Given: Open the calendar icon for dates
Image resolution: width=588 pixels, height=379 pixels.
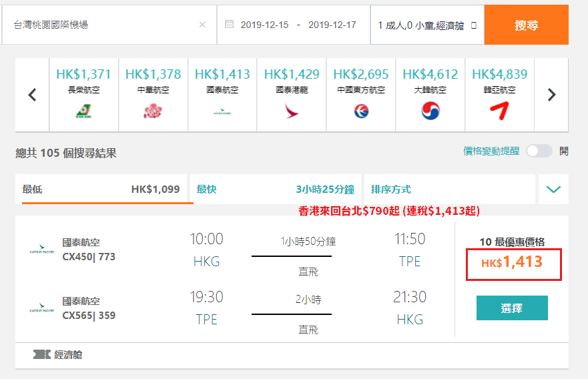Looking at the screenshot, I should pyautogui.click(x=229, y=25).
